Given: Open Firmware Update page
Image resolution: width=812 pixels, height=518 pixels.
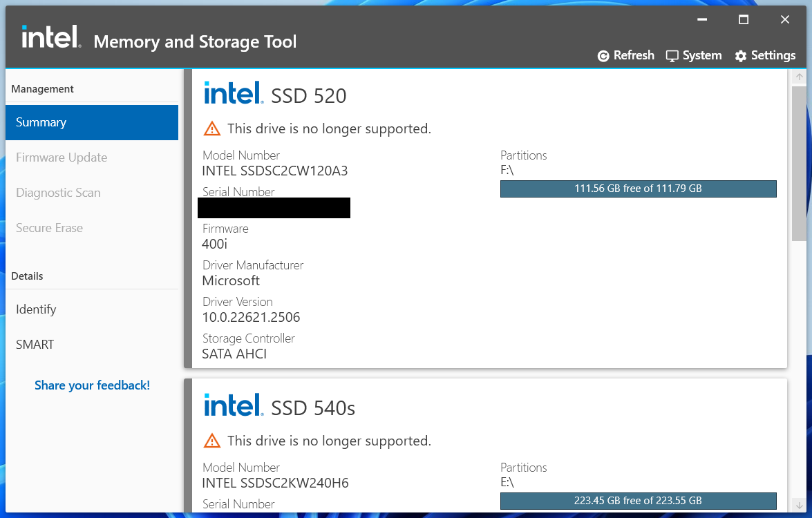Looking at the screenshot, I should (x=92, y=157).
